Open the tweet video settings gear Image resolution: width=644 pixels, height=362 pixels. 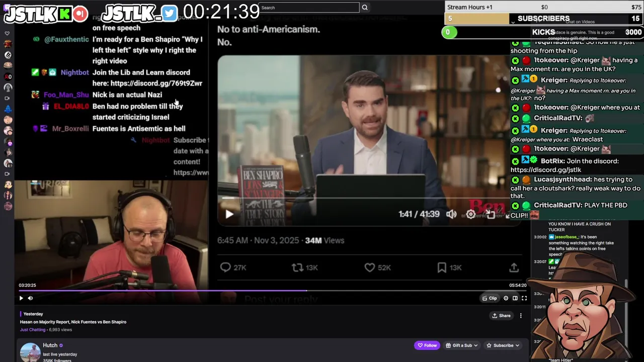point(470,214)
